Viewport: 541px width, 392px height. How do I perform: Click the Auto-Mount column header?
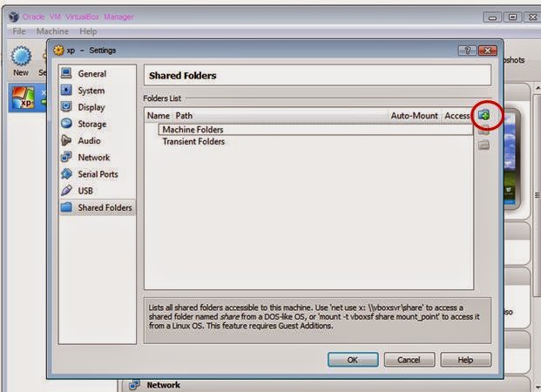414,116
